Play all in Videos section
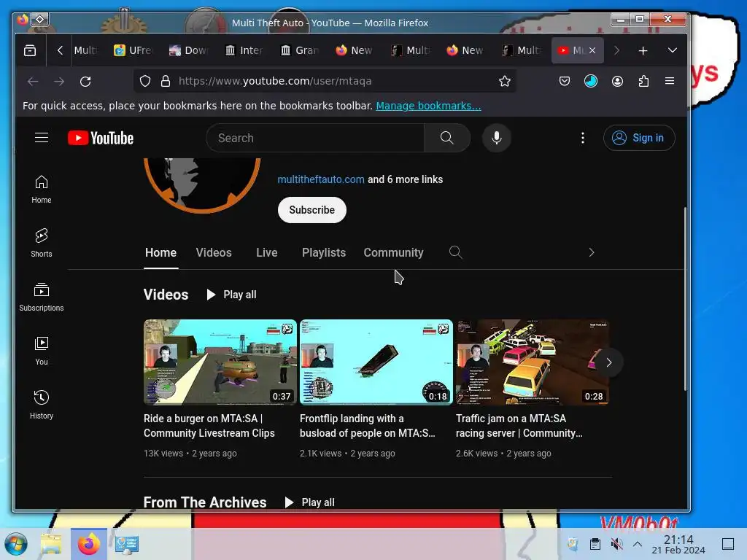This screenshot has height=560, width=747. (x=231, y=295)
